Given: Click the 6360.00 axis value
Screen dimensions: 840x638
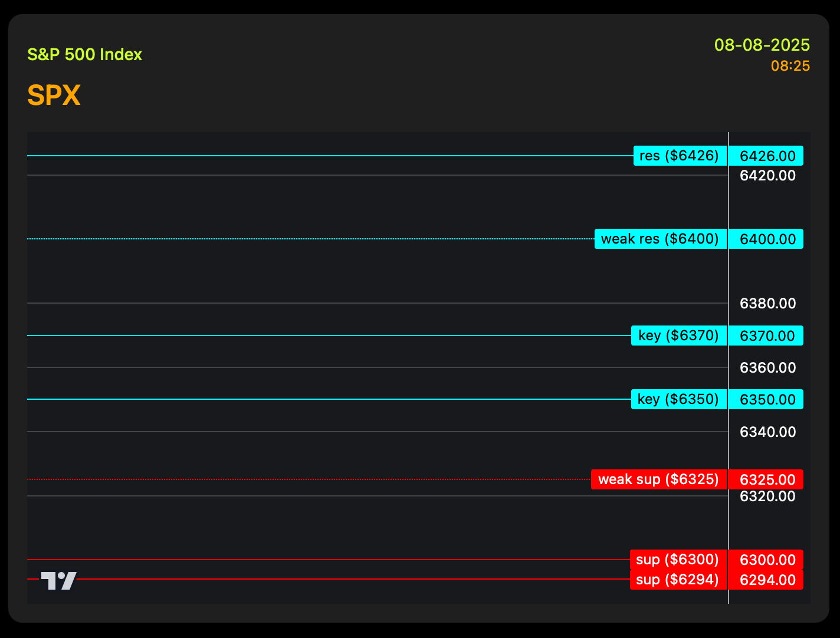Looking at the screenshot, I should (768, 367).
